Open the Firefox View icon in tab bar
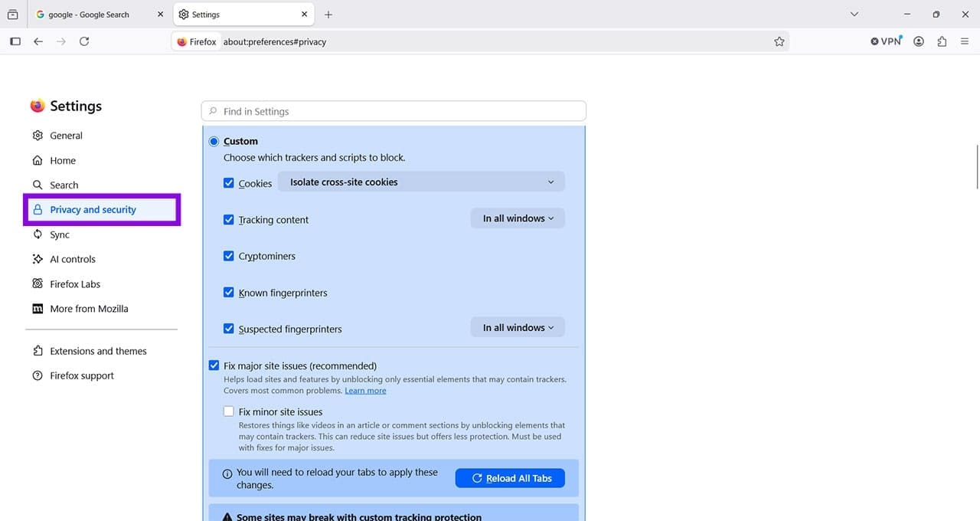This screenshot has height=521, width=980. coord(12,15)
